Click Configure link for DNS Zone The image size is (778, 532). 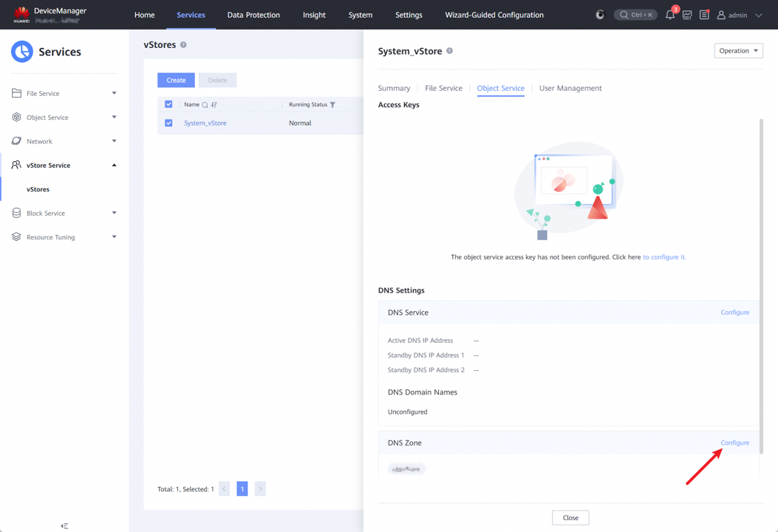coord(734,443)
